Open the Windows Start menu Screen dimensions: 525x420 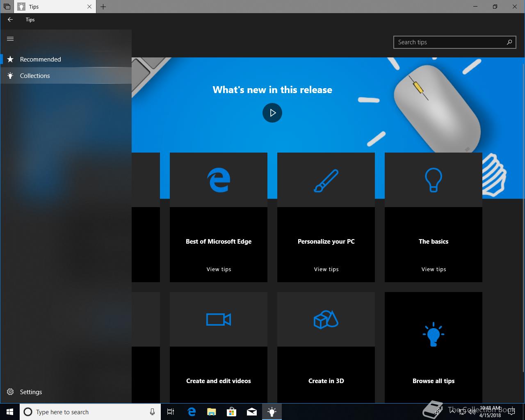pyautogui.click(x=10, y=412)
